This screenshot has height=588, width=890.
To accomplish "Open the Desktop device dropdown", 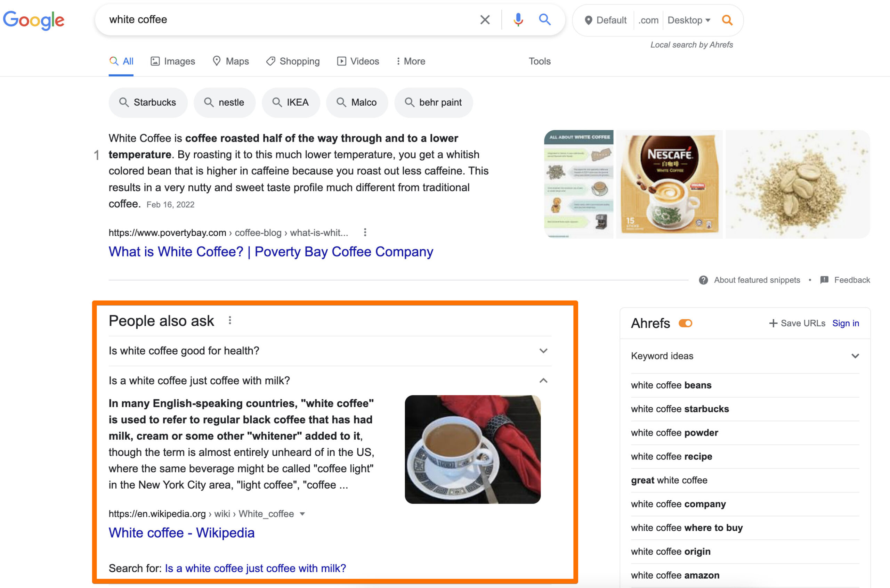I will pos(689,20).
